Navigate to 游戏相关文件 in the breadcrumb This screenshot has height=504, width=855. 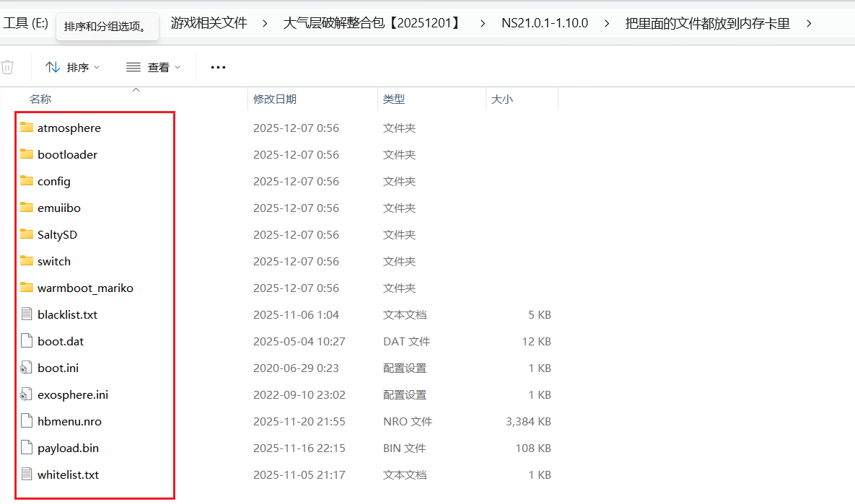coord(209,23)
